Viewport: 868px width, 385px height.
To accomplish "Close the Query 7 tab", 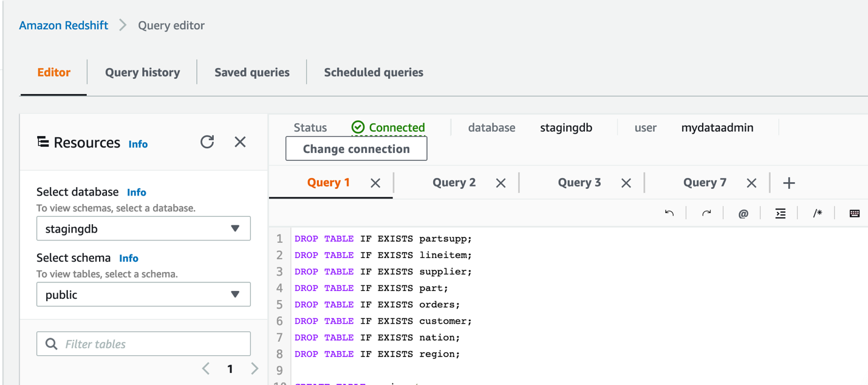I will coord(751,183).
